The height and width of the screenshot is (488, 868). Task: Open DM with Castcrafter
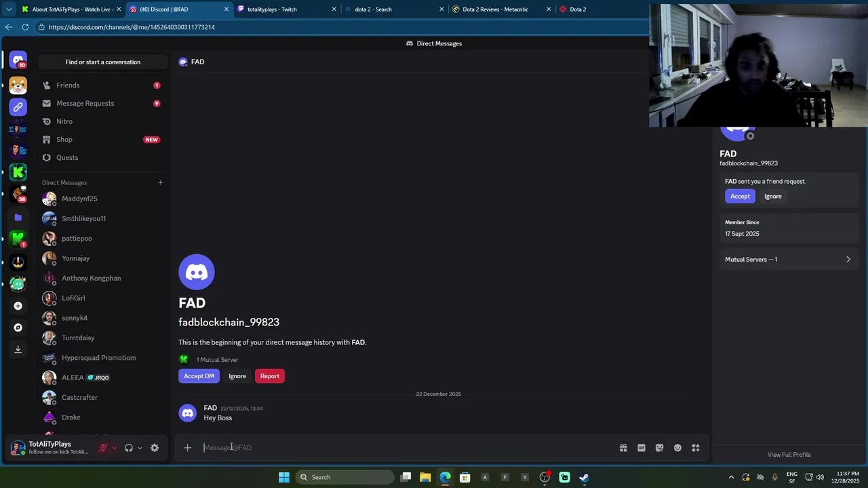[x=103, y=397]
